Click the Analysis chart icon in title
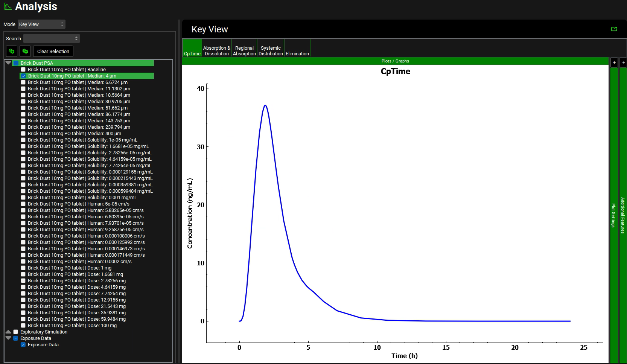Screen dimensions: 627x364 click(8, 6)
